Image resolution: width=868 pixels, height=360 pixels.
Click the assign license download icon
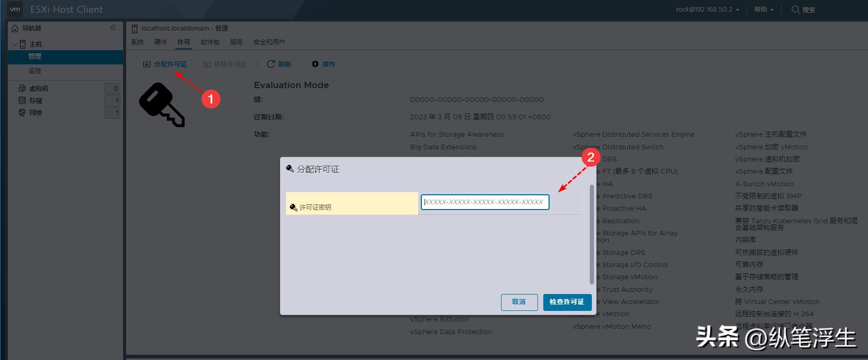(x=147, y=64)
